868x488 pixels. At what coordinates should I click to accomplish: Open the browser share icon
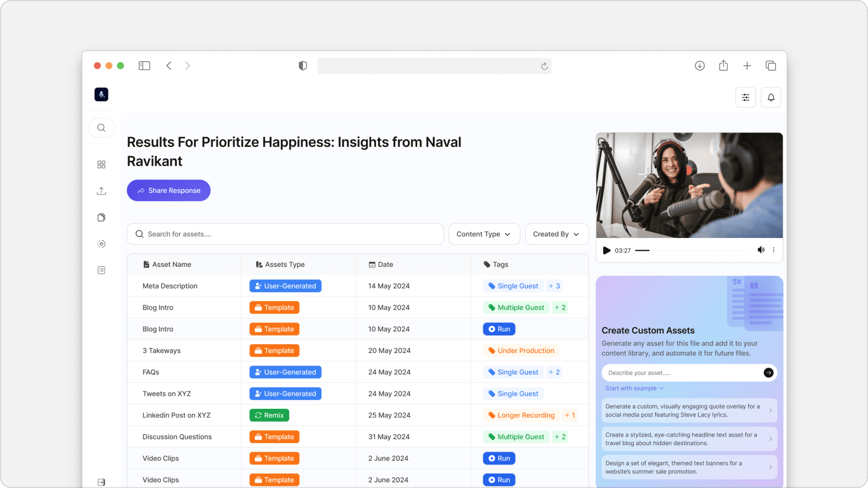(x=723, y=66)
